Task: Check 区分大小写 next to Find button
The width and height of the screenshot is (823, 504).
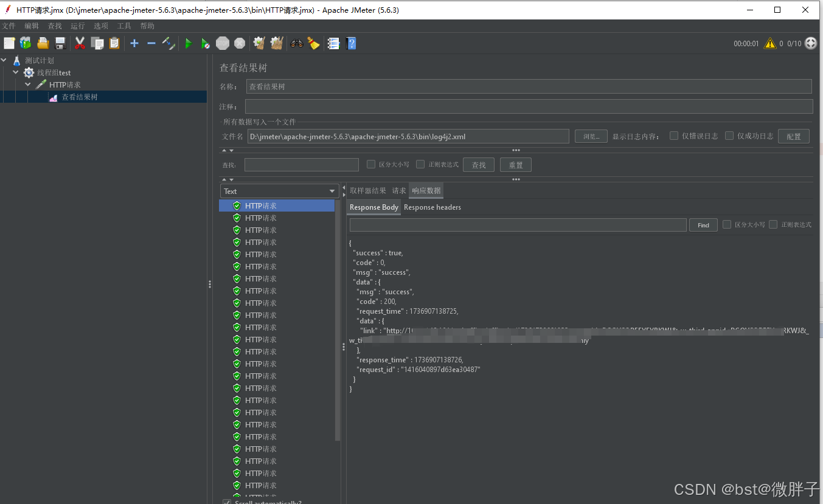Action: (x=727, y=224)
